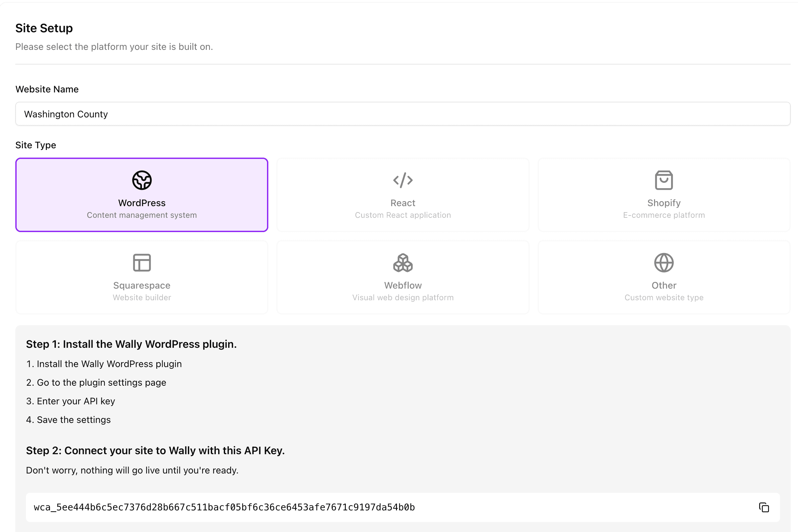Click the Shopify shopping bag icon
The image size is (798, 532).
[x=664, y=180]
